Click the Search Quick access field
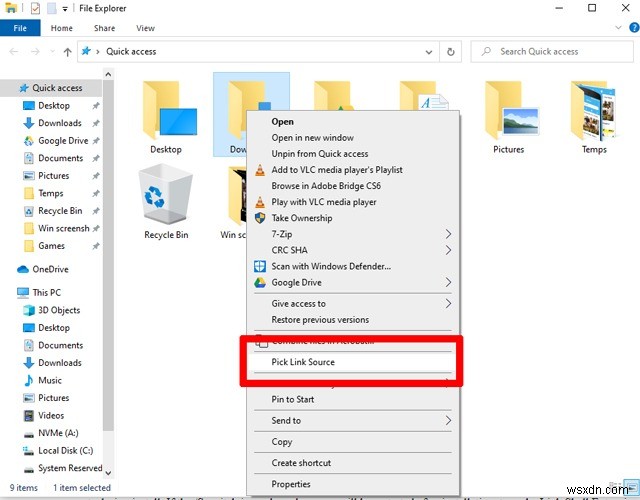This screenshot has height=500, width=640. click(x=552, y=51)
